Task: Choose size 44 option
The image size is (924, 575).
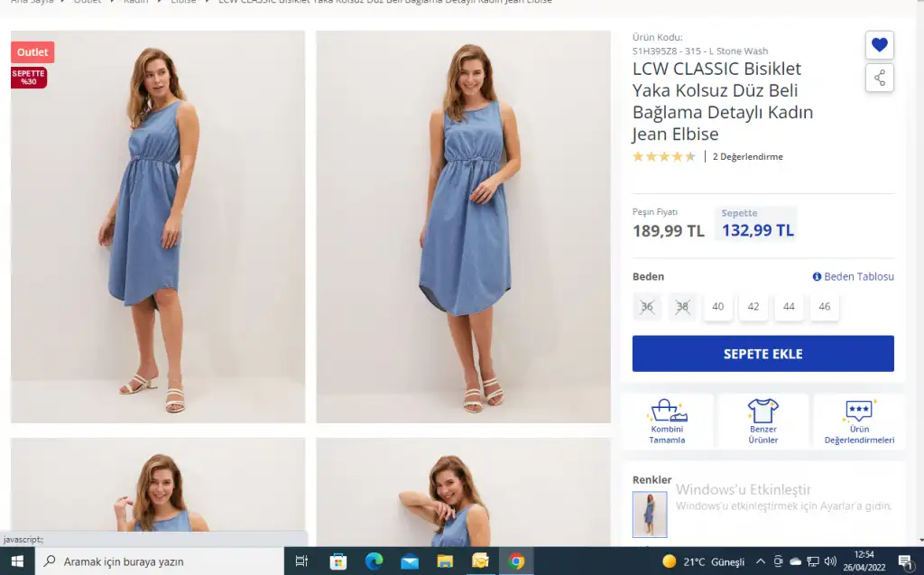Action: click(x=789, y=307)
